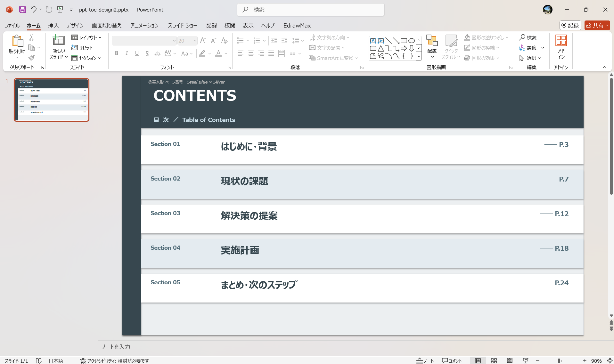Screen dimensions: 614x364
Task: Toggle align text left
Action: (x=241, y=53)
